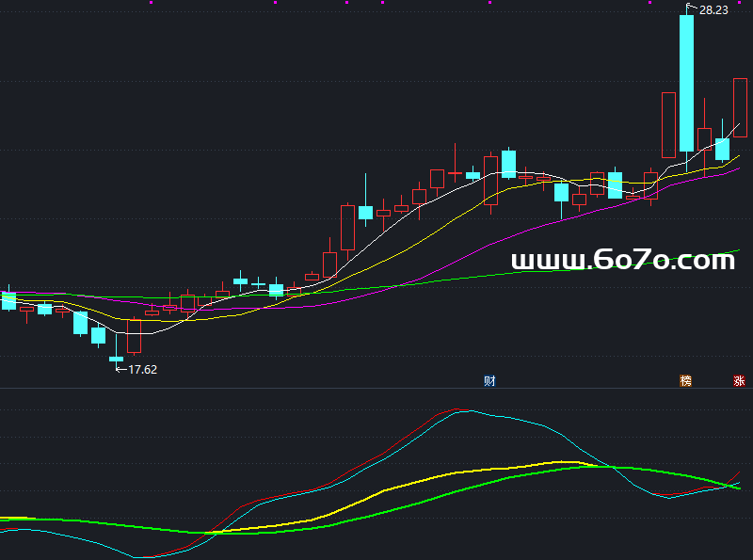753x560 pixels.
Task: Click the 17.62 low price label
Action: tap(143, 369)
